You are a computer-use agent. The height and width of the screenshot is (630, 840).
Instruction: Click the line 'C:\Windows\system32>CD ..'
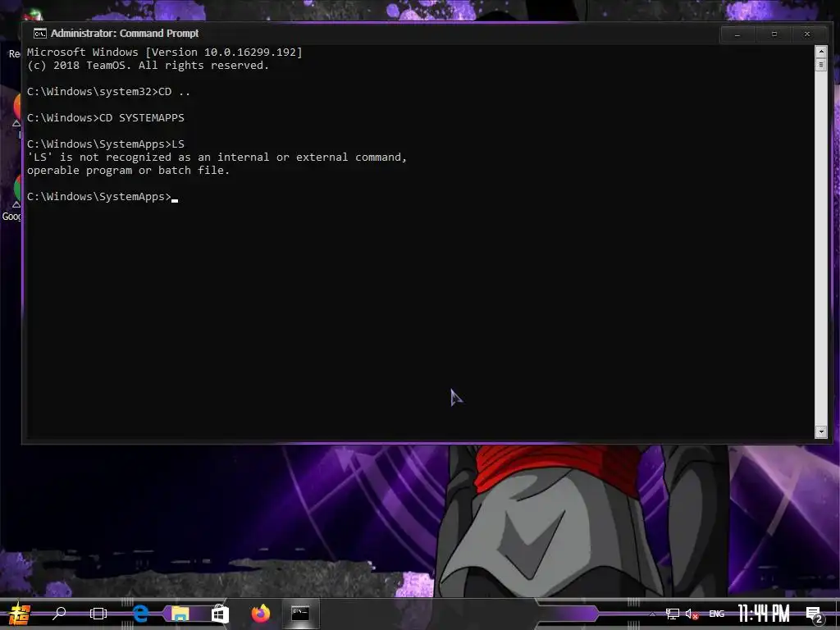tap(109, 92)
